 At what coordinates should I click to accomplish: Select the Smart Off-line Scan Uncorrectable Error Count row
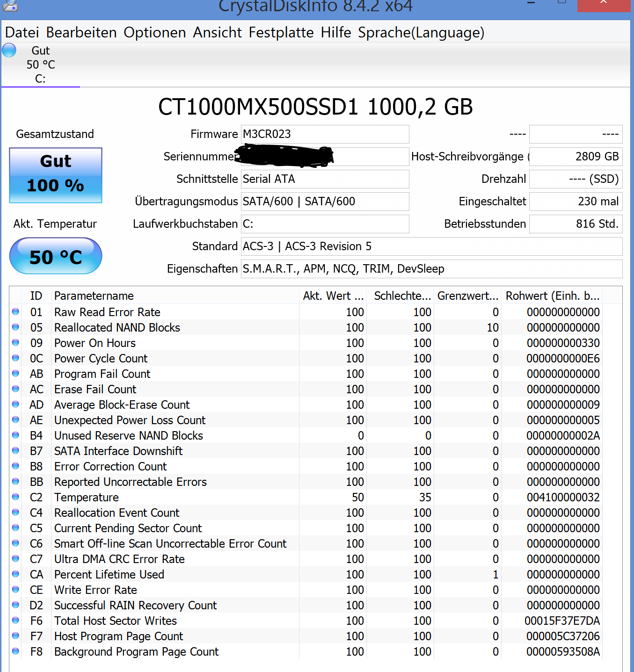tap(306, 543)
